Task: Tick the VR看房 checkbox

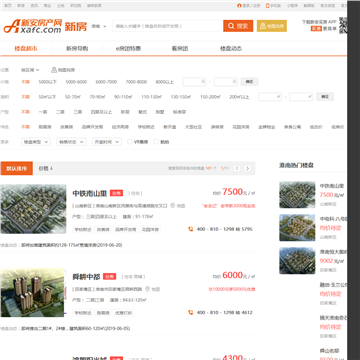Action: tap(130, 142)
